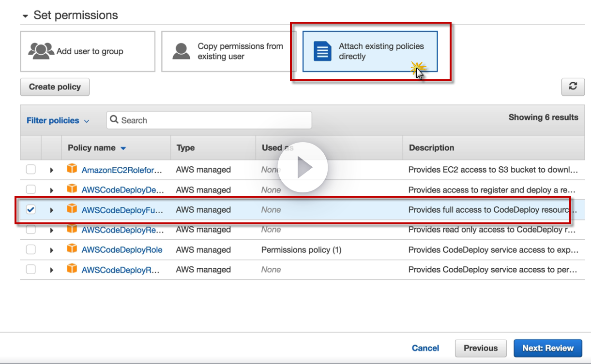Click the description Provides EC2 access to S3 bucket
Viewport: 591px width, 364px height.
point(493,170)
